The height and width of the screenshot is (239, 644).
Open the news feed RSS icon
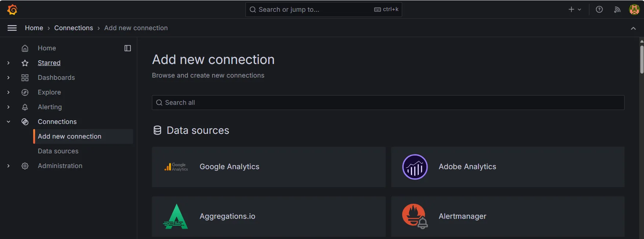pos(617,10)
